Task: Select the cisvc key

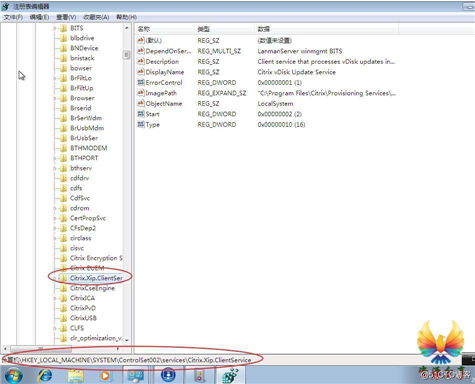Action: [77, 248]
